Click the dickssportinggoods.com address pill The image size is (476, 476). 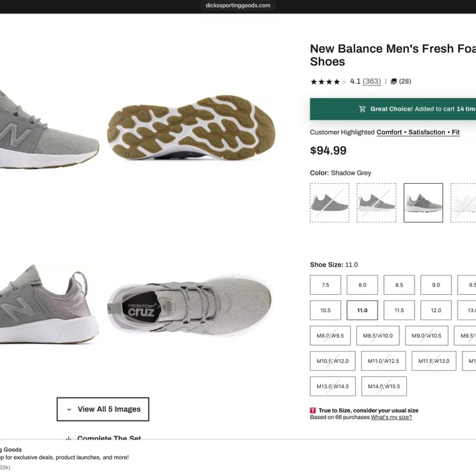[238, 6]
